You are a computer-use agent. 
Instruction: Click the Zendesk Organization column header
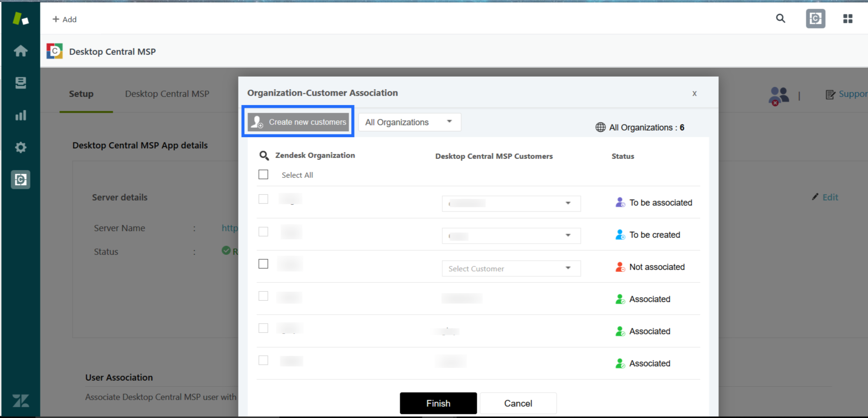click(x=315, y=155)
